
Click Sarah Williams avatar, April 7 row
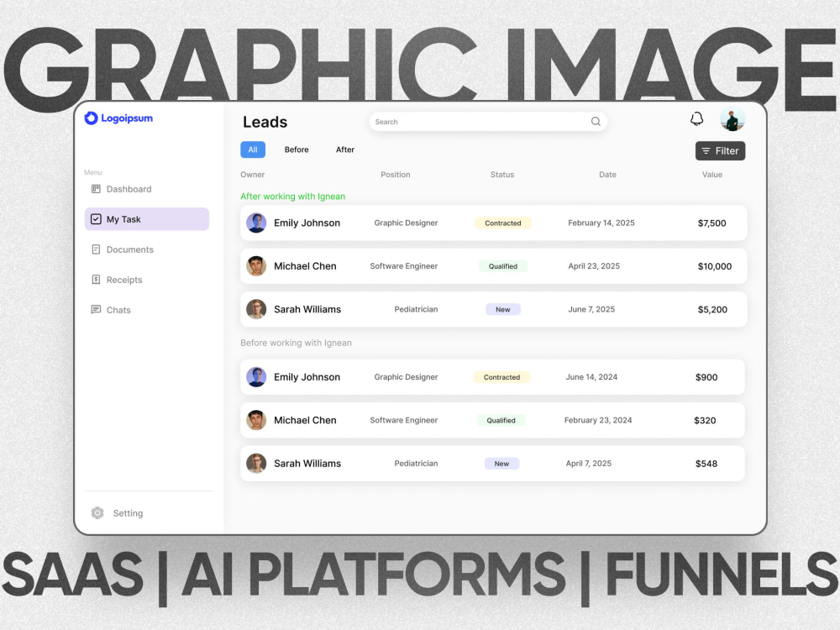[256, 464]
